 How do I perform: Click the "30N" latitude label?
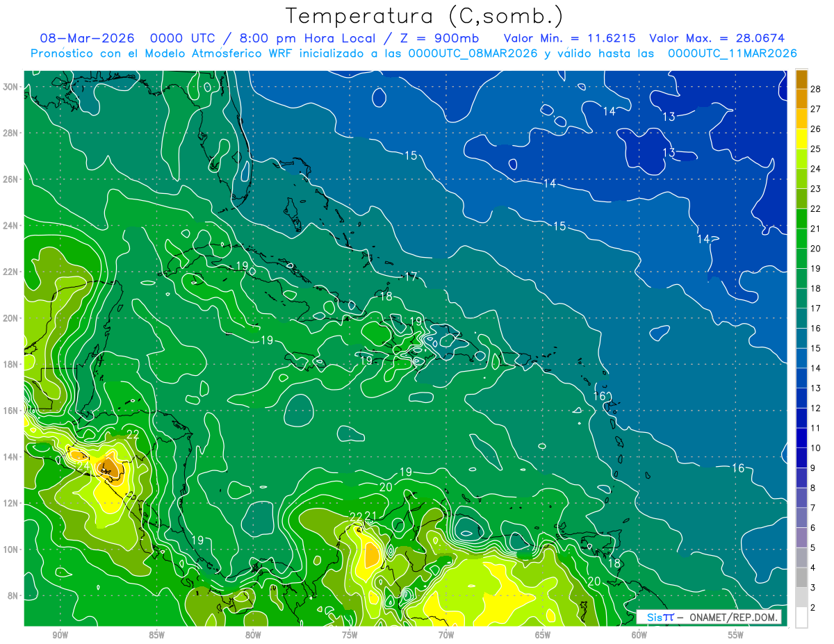coord(12,87)
